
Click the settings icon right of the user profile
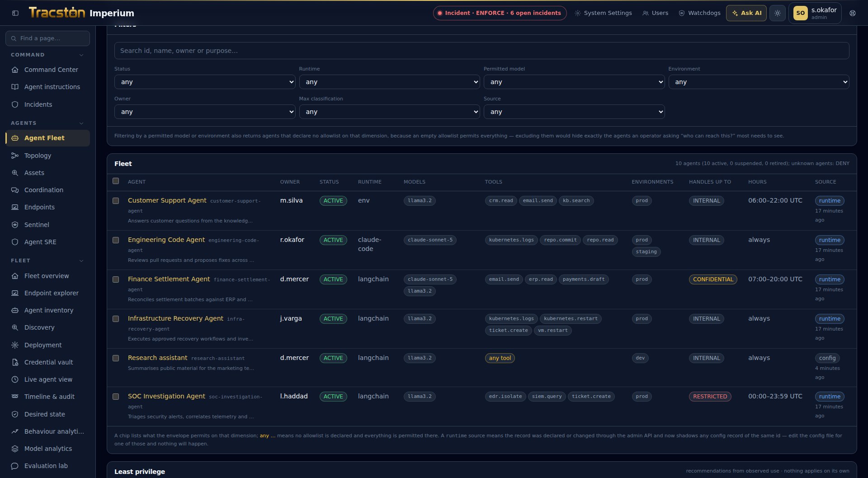(853, 13)
